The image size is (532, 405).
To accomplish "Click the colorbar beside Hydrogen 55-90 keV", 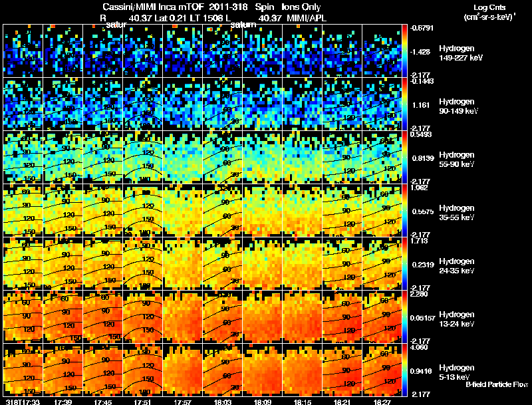I will [404, 157].
